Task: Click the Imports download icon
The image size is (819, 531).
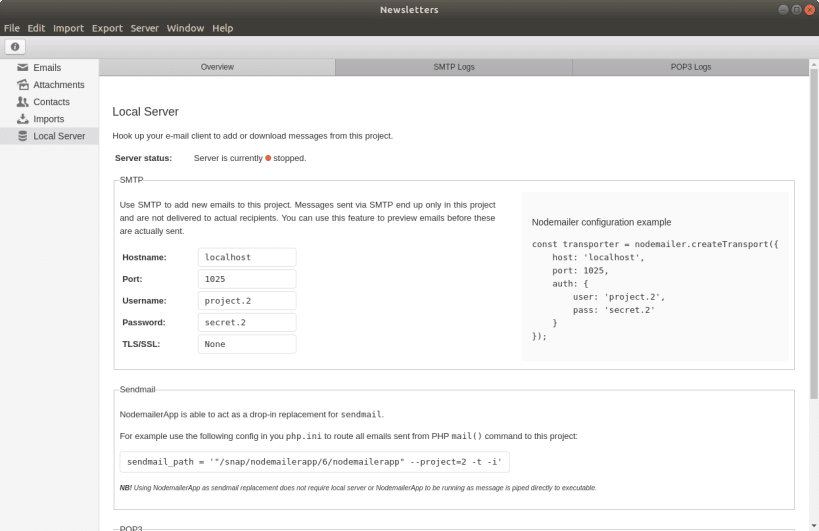Action: [x=22, y=119]
